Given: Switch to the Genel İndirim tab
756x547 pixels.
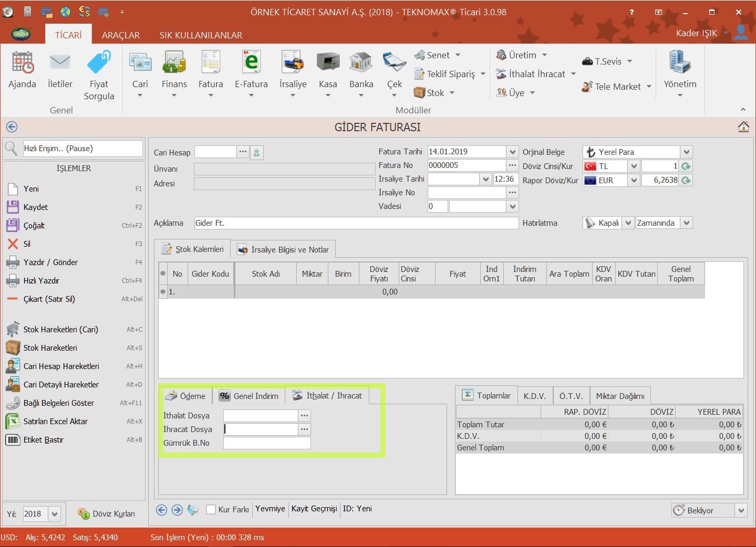Looking at the screenshot, I should (x=249, y=396).
